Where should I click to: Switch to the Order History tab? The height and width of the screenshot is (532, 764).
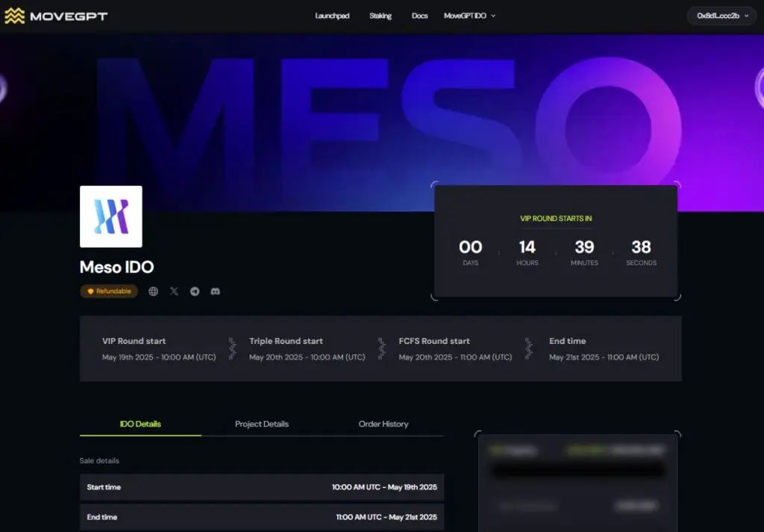383,424
